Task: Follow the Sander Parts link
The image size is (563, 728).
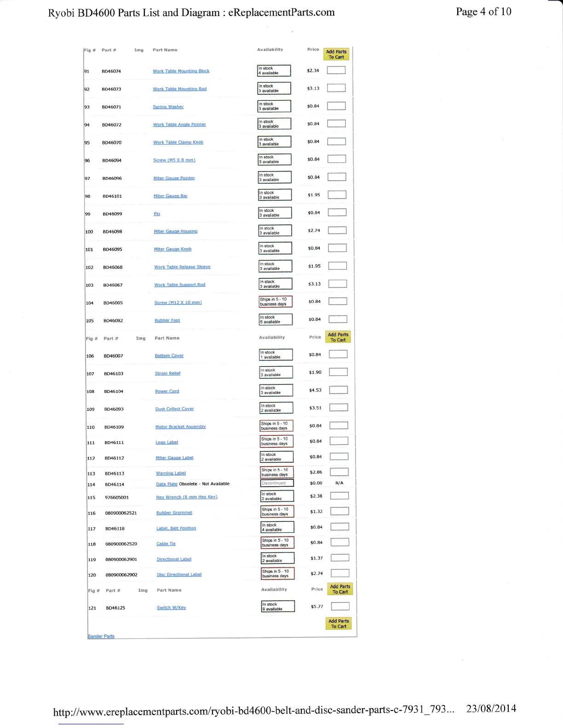Action: (101, 637)
